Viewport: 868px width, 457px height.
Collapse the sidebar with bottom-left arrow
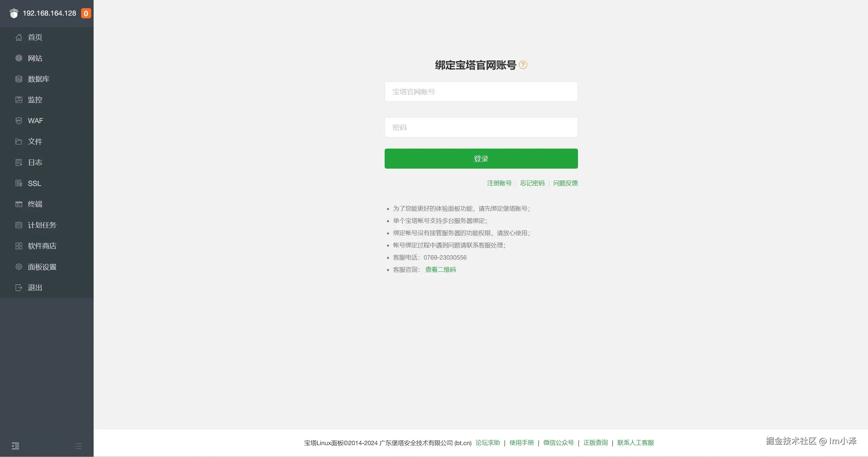tap(15, 445)
